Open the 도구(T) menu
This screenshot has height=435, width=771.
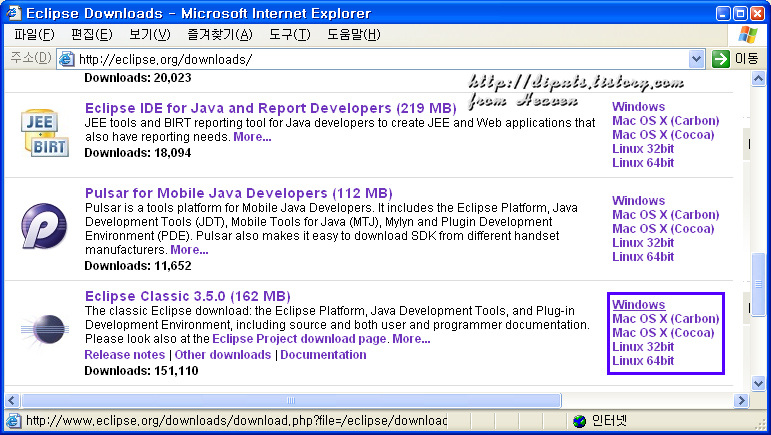[x=290, y=35]
